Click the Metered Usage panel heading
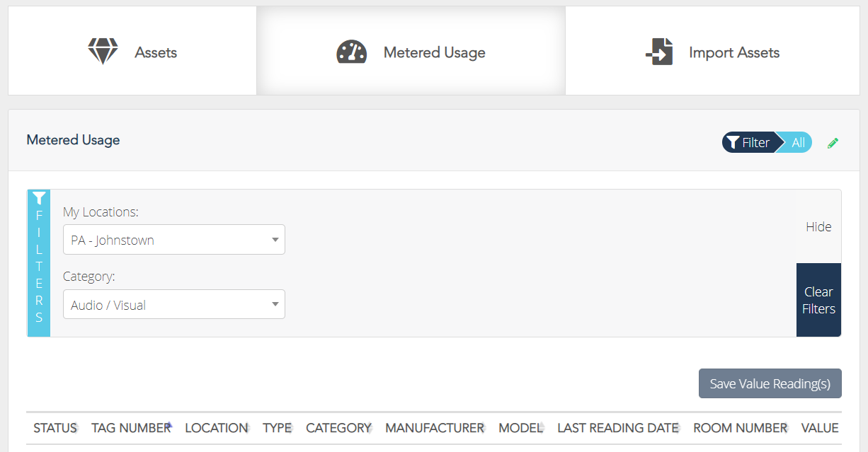 click(73, 140)
